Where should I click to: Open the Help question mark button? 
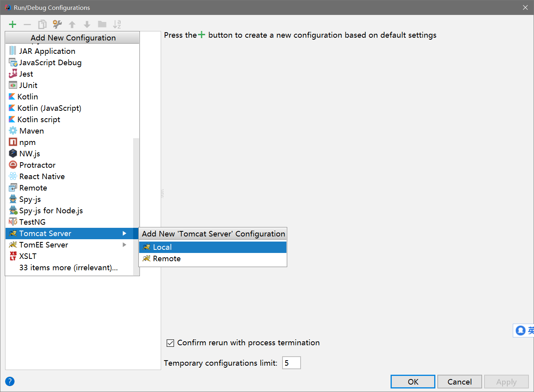(10, 381)
